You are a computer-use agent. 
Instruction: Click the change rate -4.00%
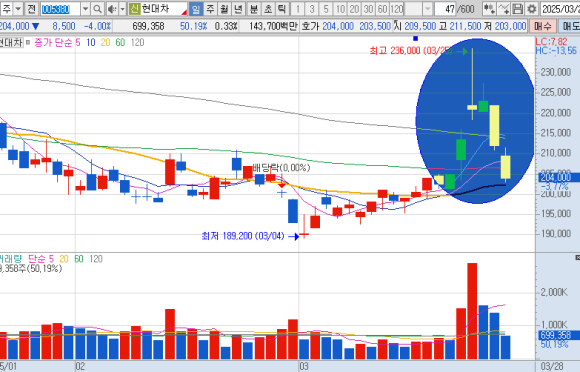tap(97, 26)
